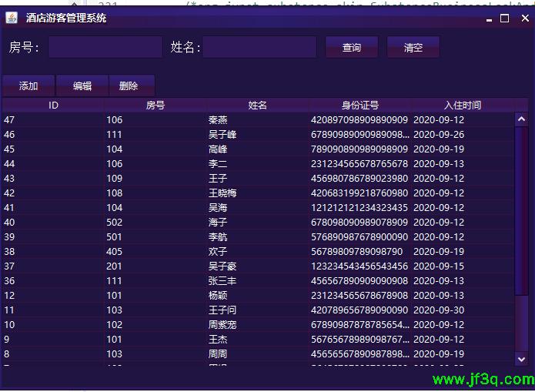Click the 查询 search button
The height and width of the screenshot is (392, 535).
tap(352, 48)
